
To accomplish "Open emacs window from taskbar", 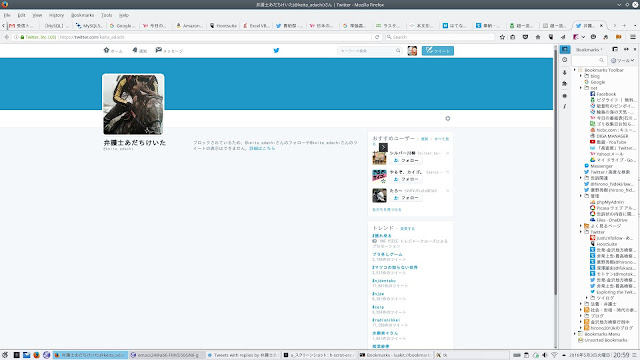I will (x=167, y=355).
